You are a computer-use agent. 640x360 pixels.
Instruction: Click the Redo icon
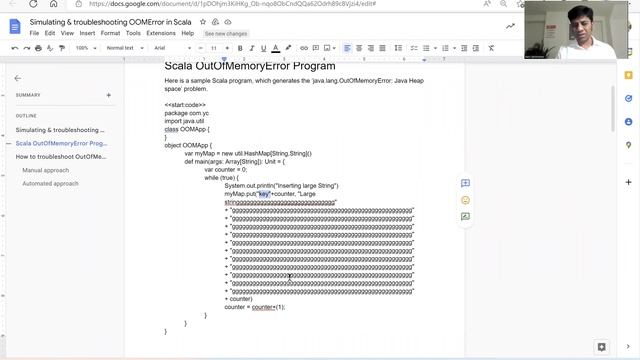27,48
